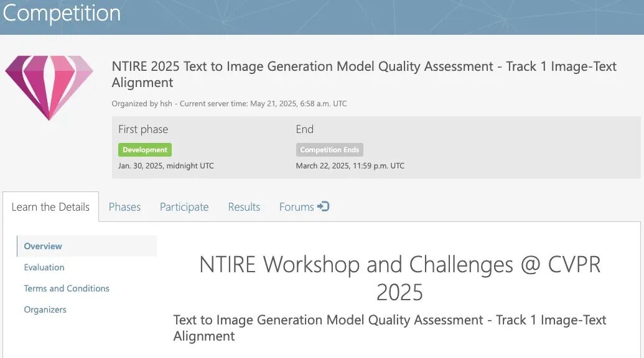
Task: Go to Terms and Conditions
Action: [67, 288]
